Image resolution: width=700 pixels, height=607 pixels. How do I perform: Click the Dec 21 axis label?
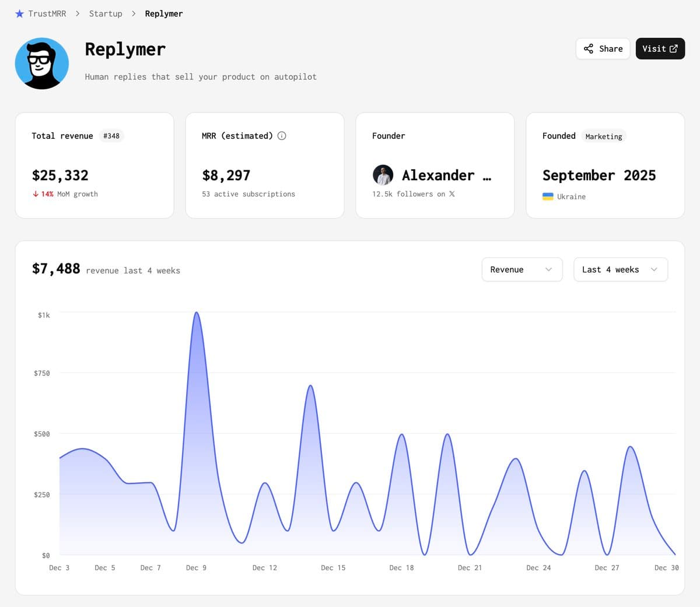(470, 567)
